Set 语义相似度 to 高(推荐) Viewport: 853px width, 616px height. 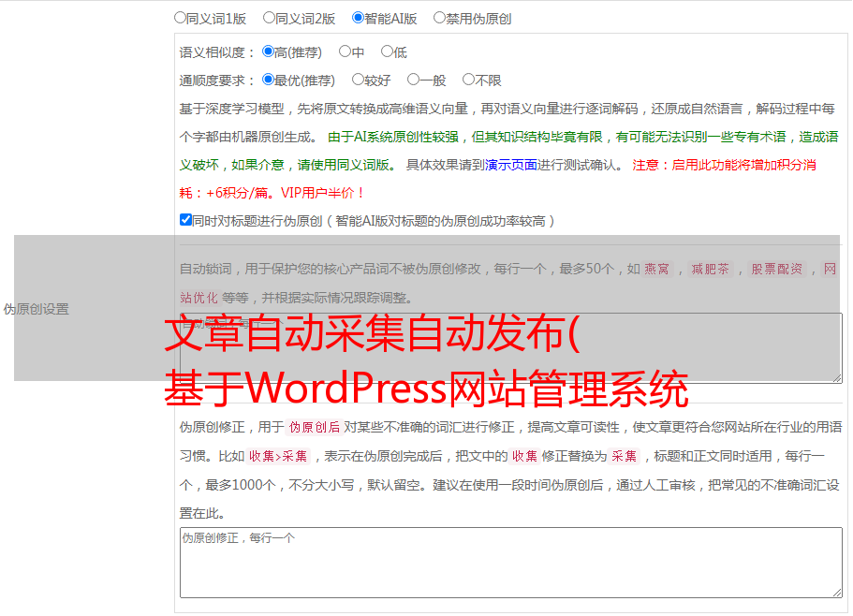tap(268, 51)
